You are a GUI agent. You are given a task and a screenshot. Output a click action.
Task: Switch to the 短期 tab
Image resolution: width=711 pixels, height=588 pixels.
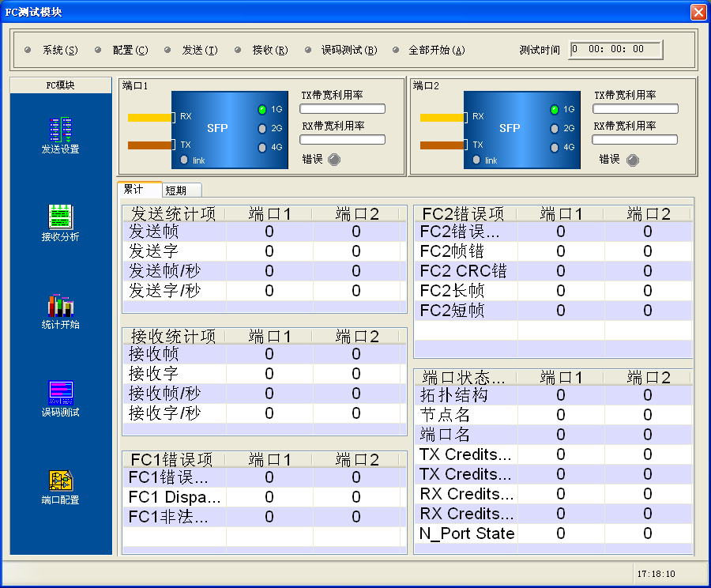[x=182, y=190]
